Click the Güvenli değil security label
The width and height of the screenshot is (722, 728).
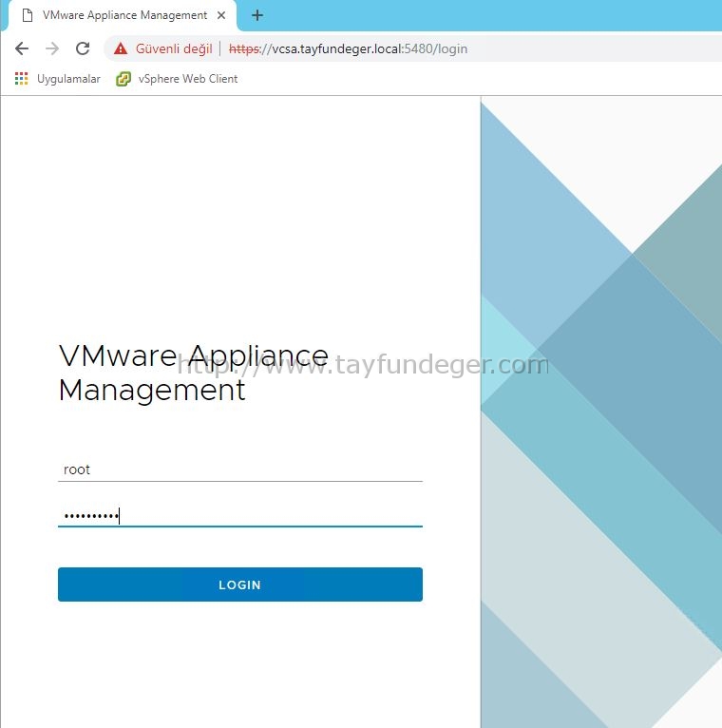(x=174, y=48)
